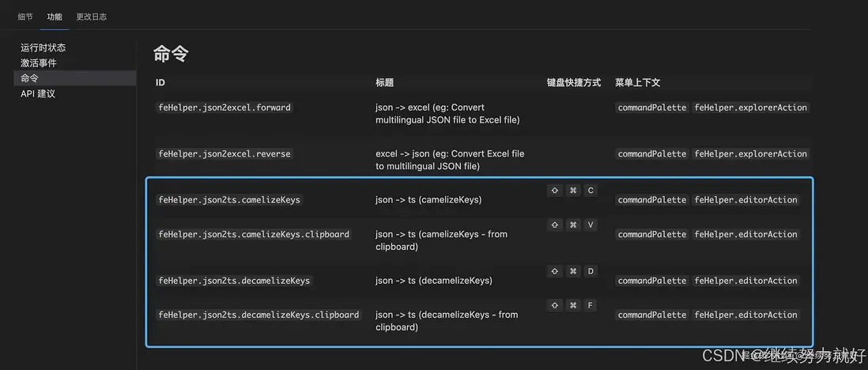Click commandPalette tag in decamelizeKeys.clipboard row

coord(651,315)
